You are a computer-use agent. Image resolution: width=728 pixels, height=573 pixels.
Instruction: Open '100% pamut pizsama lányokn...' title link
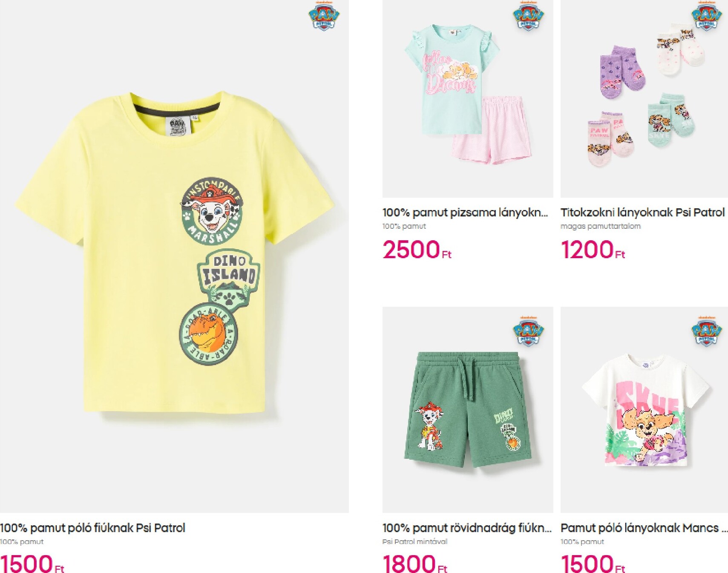465,213
